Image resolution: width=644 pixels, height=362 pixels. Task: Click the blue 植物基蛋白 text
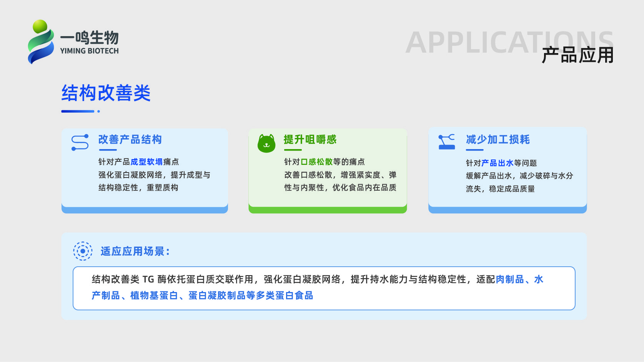coord(154,296)
